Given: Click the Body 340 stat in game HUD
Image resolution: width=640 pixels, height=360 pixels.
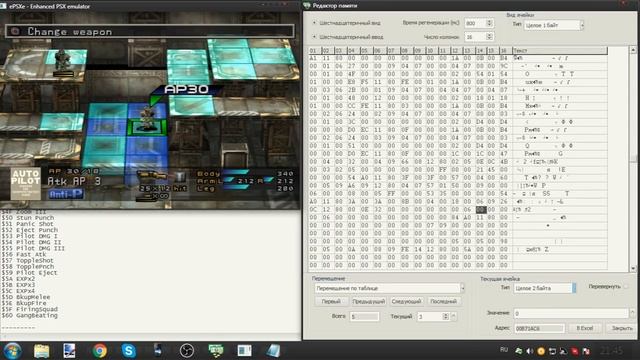Looking at the screenshot, I should tap(245, 174).
